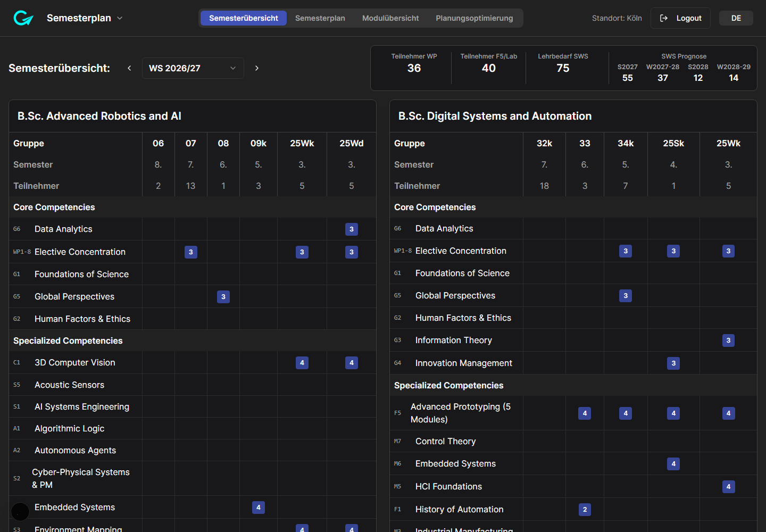Go to next semester with right chevron

click(257, 68)
